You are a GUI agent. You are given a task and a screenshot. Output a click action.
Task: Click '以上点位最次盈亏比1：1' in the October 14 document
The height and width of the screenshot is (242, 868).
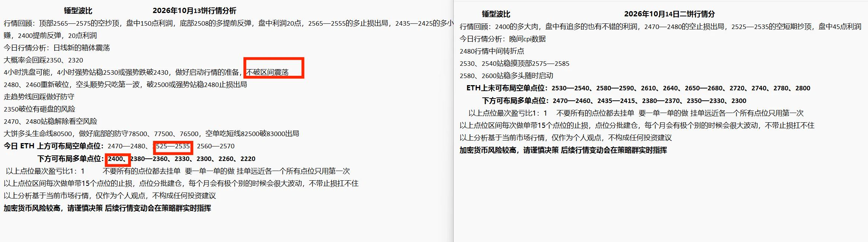coord(508,113)
